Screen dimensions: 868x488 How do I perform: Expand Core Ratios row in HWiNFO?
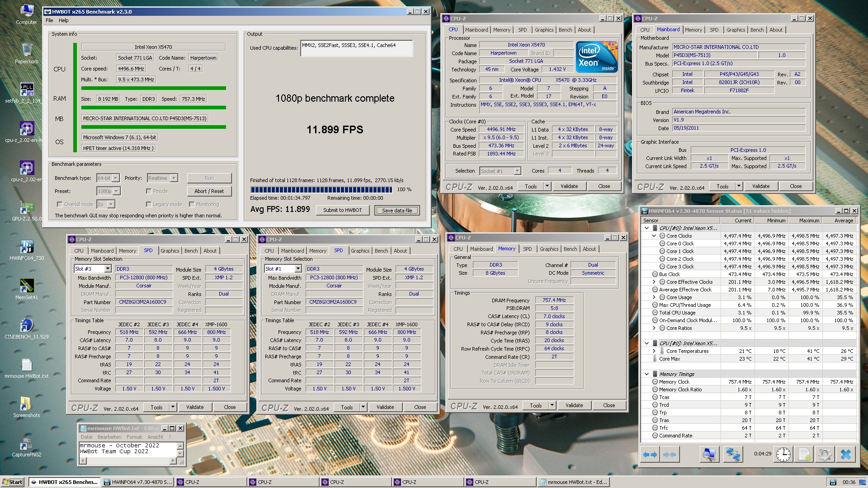tap(654, 328)
